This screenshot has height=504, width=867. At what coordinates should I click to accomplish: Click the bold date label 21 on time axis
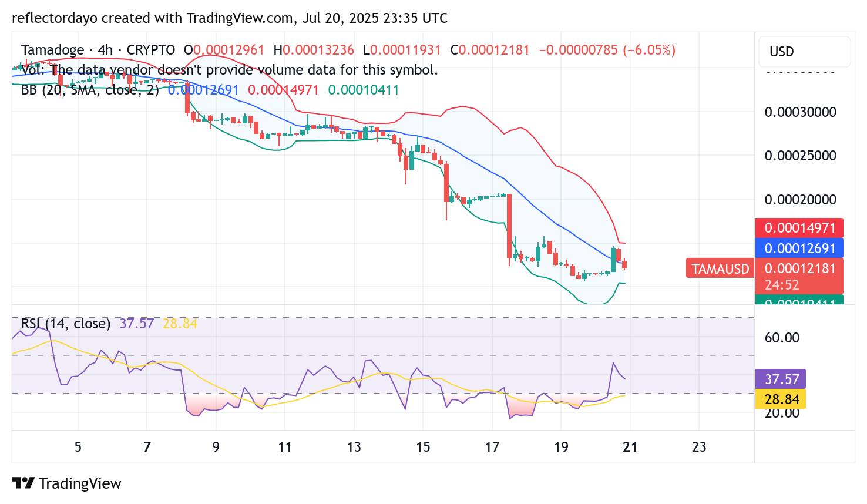tap(630, 447)
